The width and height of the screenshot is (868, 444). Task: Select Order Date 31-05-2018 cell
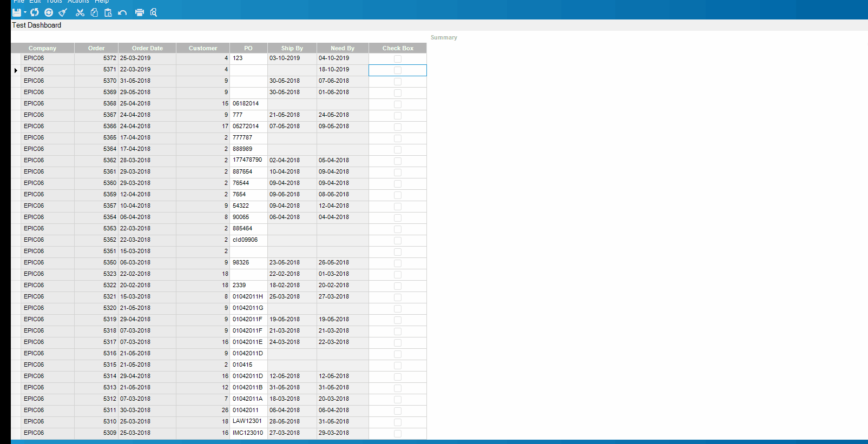pyautogui.click(x=147, y=81)
